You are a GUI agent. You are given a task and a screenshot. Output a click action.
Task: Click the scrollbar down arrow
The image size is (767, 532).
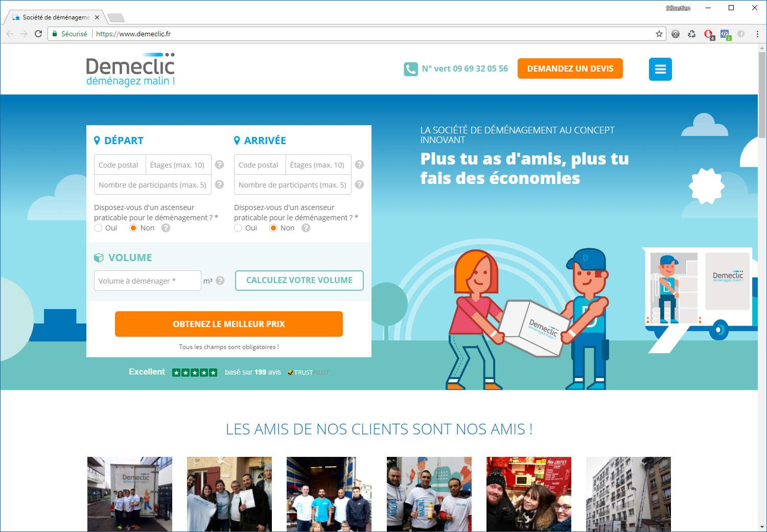(762, 527)
